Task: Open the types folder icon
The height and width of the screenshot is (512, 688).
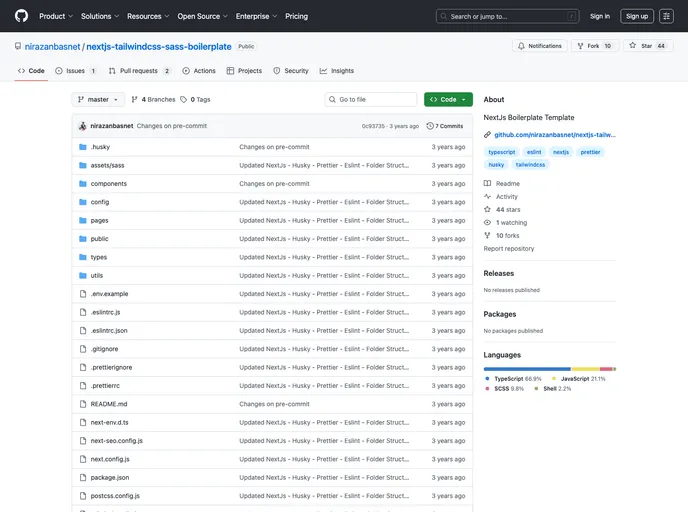Action: click(82, 257)
